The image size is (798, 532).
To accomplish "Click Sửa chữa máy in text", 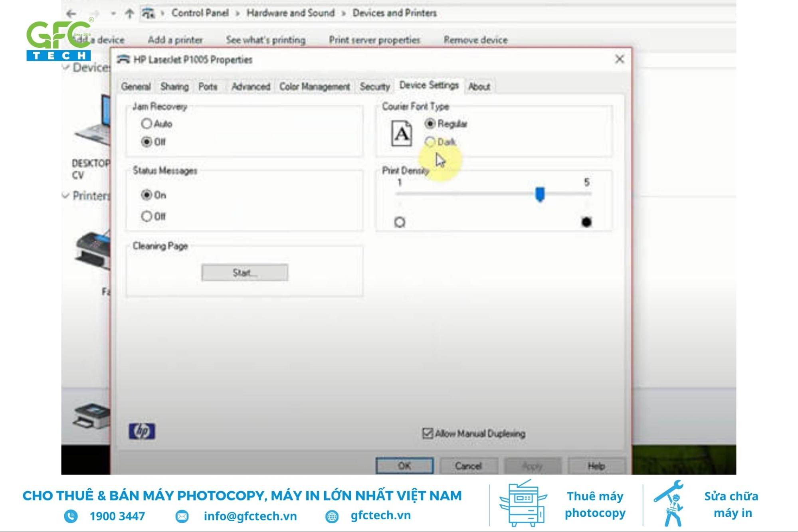I will click(x=732, y=504).
